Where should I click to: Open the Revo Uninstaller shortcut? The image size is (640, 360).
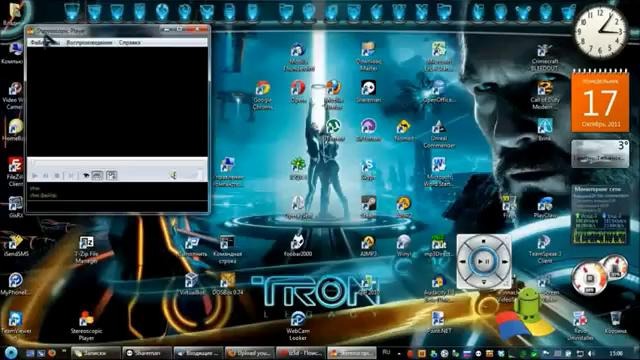click(580, 327)
